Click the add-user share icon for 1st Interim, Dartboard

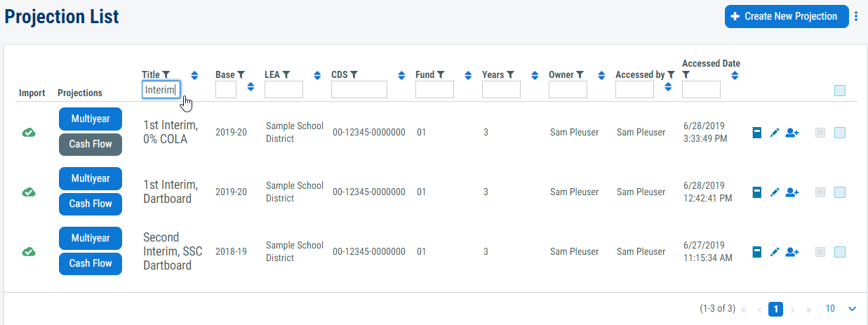[x=792, y=192]
